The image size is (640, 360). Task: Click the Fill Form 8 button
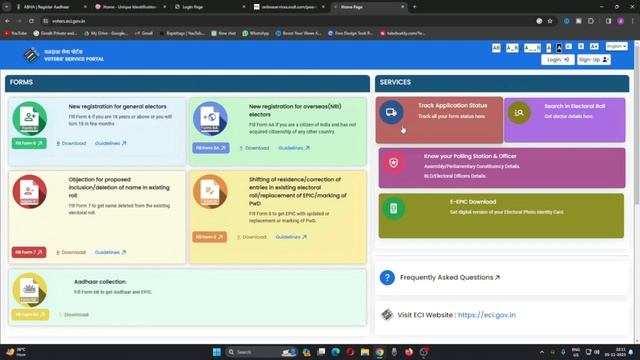tap(209, 237)
